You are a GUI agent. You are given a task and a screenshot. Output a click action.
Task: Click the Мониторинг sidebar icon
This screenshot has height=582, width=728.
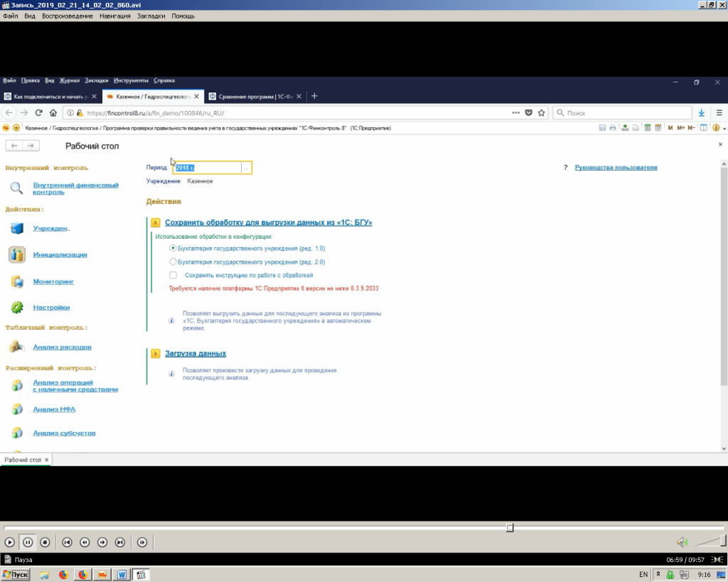17,281
